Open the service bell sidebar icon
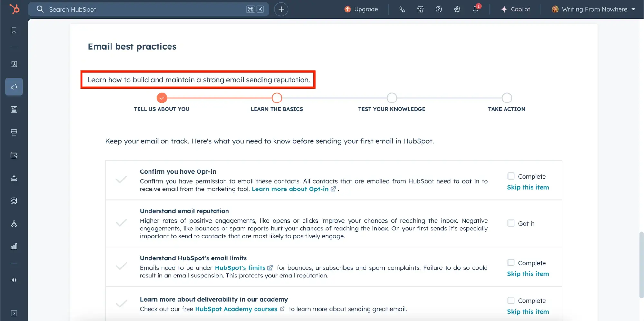The height and width of the screenshot is (321, 644). [14, 178]
